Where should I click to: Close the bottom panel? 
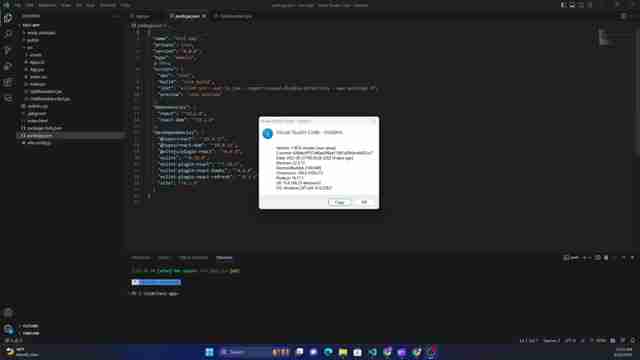(x=632, y=258)
